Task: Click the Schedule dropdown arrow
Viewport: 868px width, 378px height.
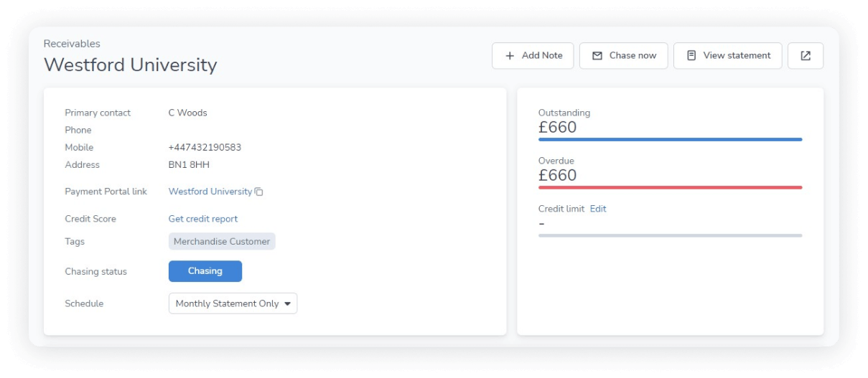Action: tap(288, 304)
